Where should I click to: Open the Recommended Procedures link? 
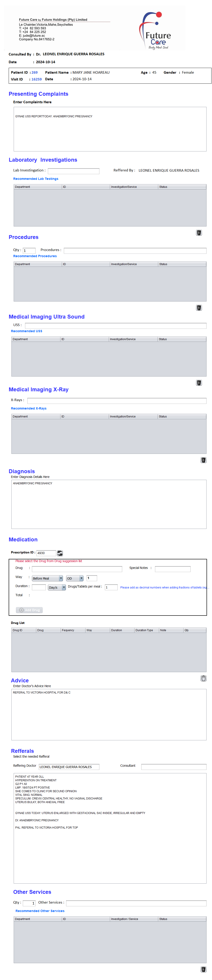tap(35, 256)
